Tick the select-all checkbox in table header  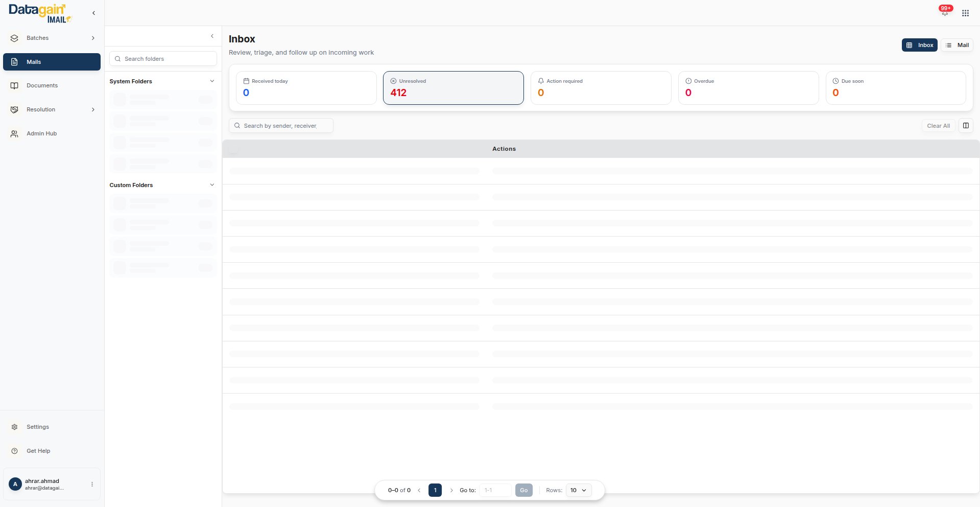(234, 149)
